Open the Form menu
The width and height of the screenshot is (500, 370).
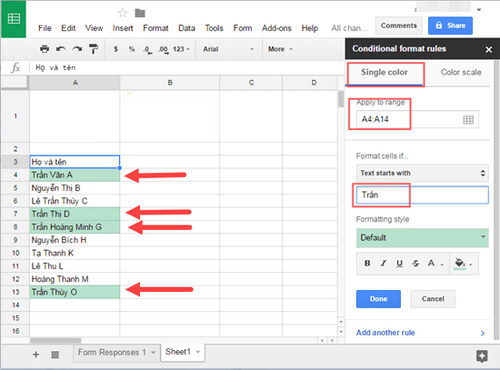[243, 28]
